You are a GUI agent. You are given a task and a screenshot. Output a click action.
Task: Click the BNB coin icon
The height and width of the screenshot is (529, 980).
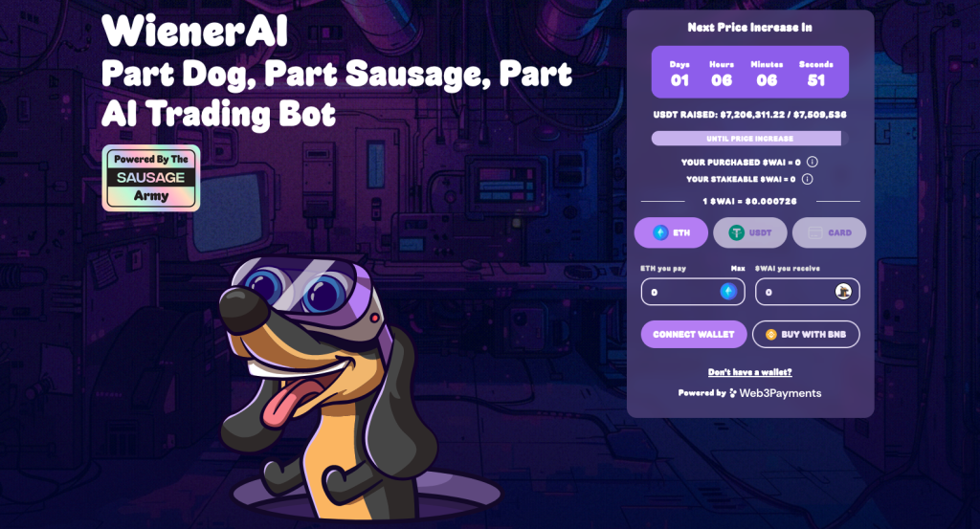[x=770, y=335]
